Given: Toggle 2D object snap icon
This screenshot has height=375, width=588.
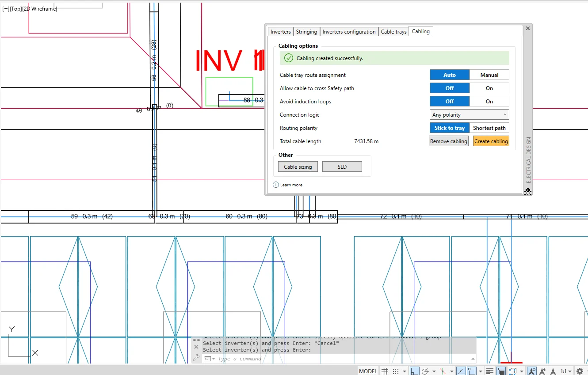Looking at the screenshot, I should click(x=471, y=371).
